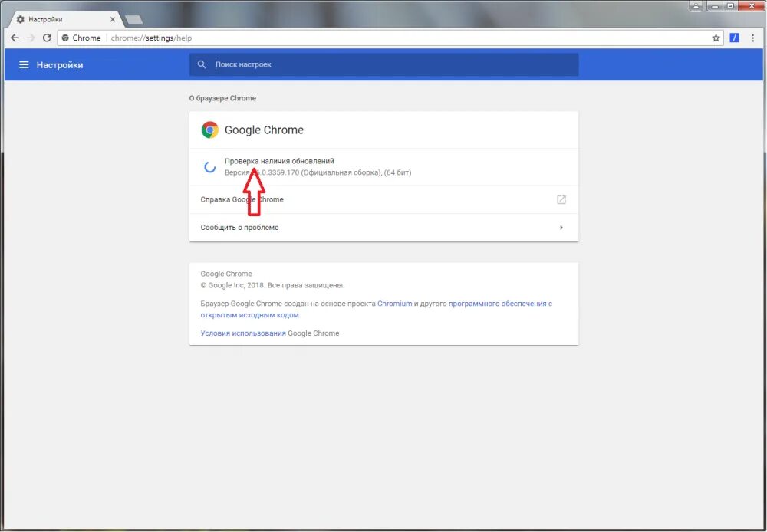Viewport: 767px width, 532px height.
Task: Click the update check spinner icon
Action: 210,167
